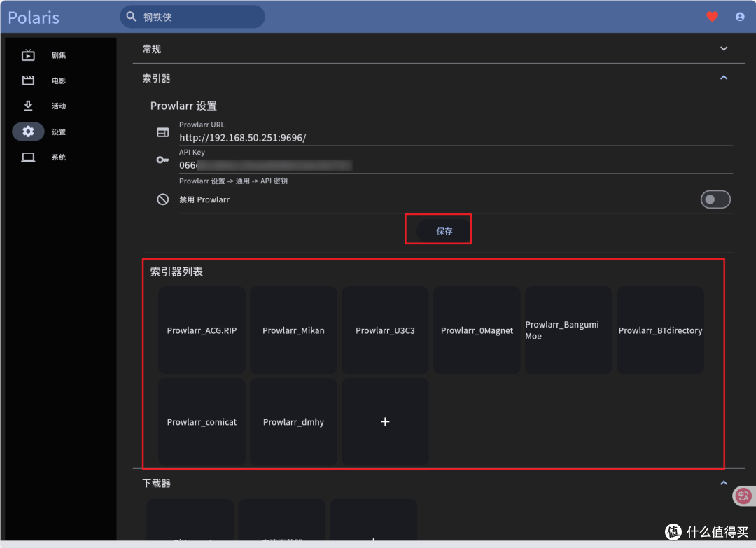Click the 常规 section header text
756x548 pixels.
[x=151, y=49]
